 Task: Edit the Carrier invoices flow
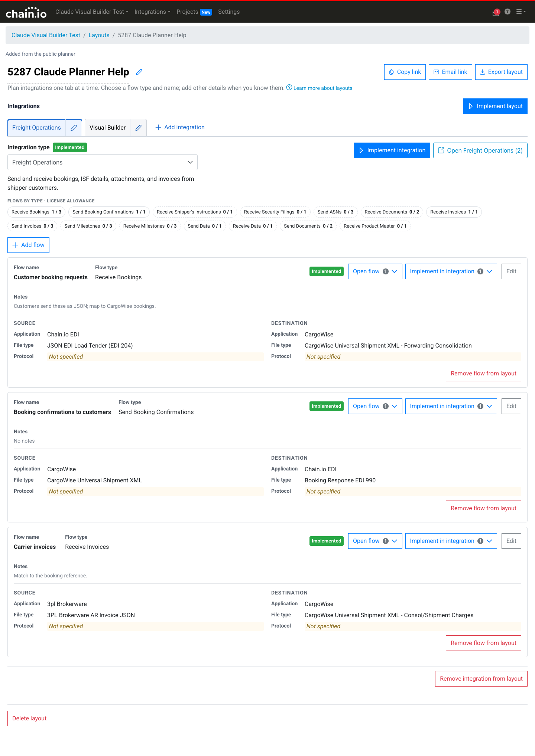tap(511, 541)
